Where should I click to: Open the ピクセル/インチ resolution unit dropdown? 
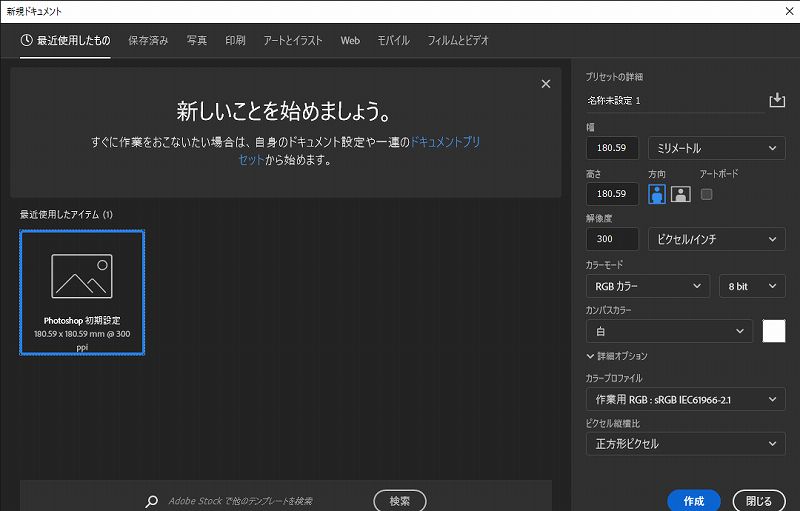click(716, 239)
